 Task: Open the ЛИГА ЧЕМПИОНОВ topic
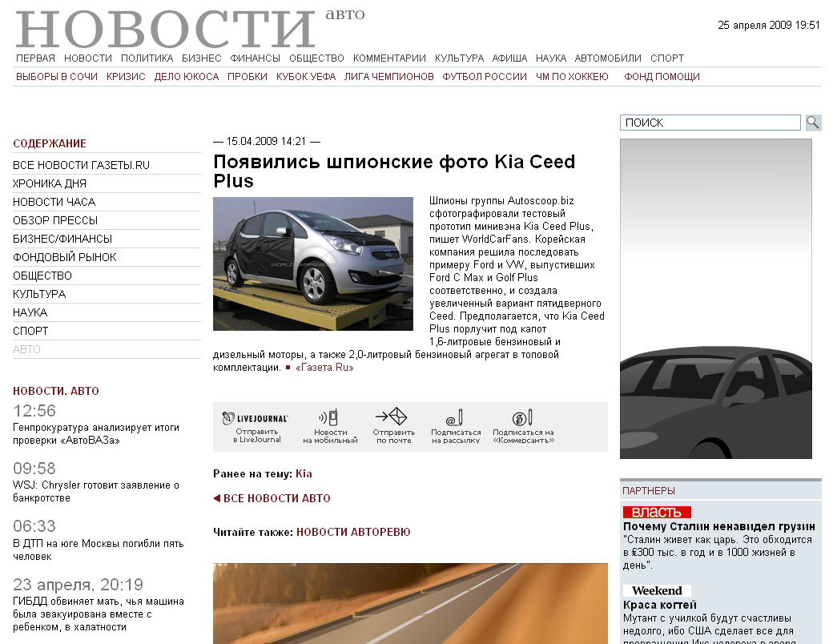389,77
